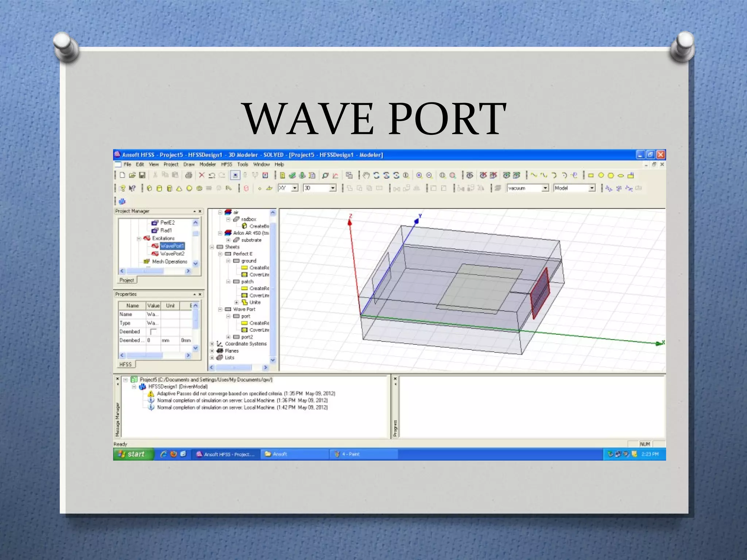
Task: Expand the substrate tree node
Action: click(228, 240)
